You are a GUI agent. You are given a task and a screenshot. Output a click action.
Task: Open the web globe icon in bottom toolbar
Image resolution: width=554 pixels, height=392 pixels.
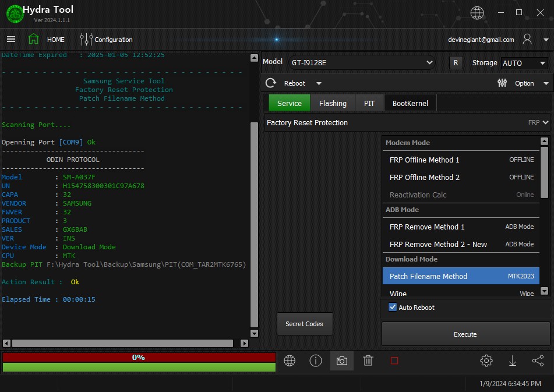coord(290,361)
